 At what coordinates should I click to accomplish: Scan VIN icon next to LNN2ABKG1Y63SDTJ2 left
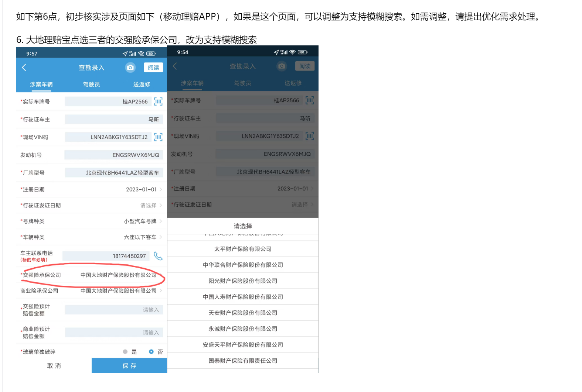pos(158,137)
